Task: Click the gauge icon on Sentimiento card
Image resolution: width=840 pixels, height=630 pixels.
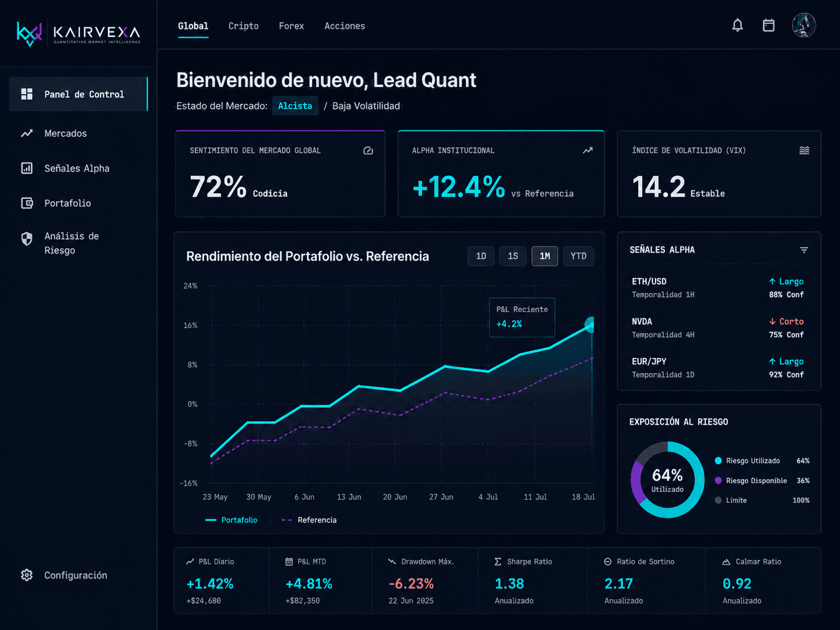Action: pos(368,151)
